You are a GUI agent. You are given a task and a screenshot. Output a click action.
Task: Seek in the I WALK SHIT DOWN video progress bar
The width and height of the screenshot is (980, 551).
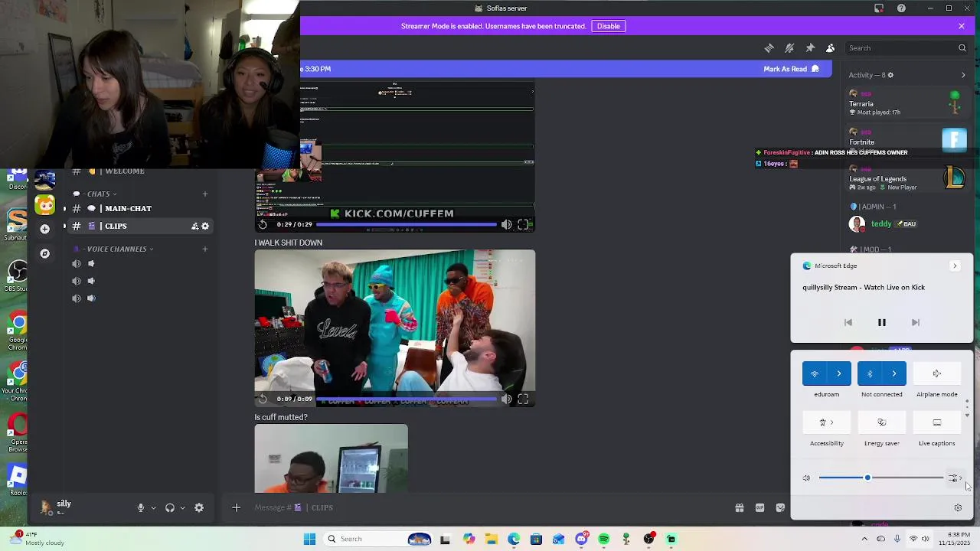[407, 399]
